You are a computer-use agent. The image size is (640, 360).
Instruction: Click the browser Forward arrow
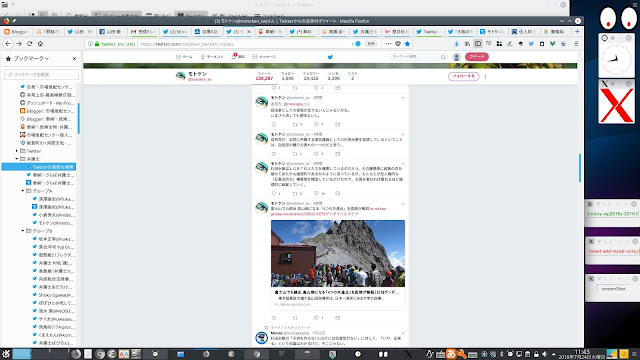coord(19,44)
